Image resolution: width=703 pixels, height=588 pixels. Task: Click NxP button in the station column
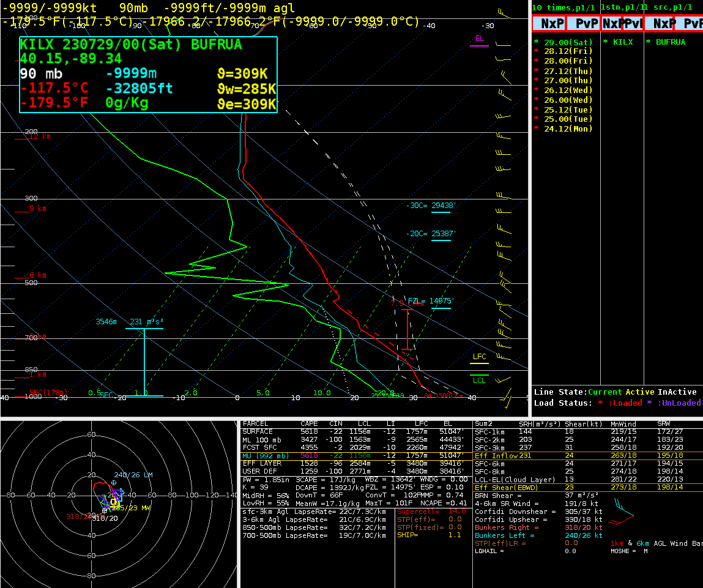611,23
